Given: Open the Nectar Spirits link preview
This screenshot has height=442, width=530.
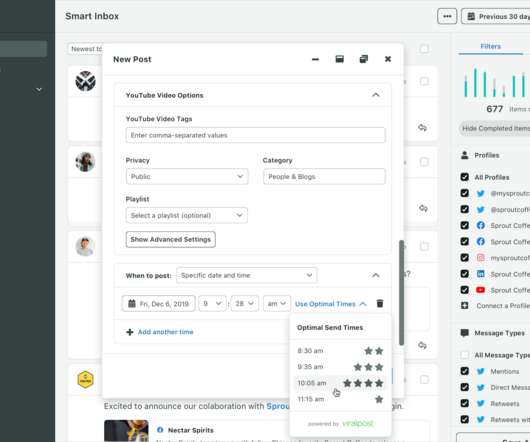Looking at the screenshot, I should click(x=191, y=430).
